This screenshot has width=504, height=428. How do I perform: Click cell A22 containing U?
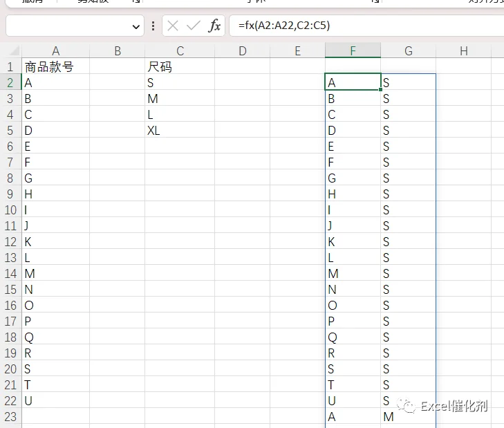(x=55, y=401)
